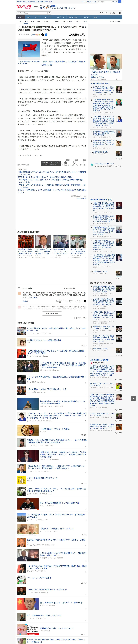Open the Taiwan flag article image
The width and height of the screenshot is (138, 644).
pos(29,49)
